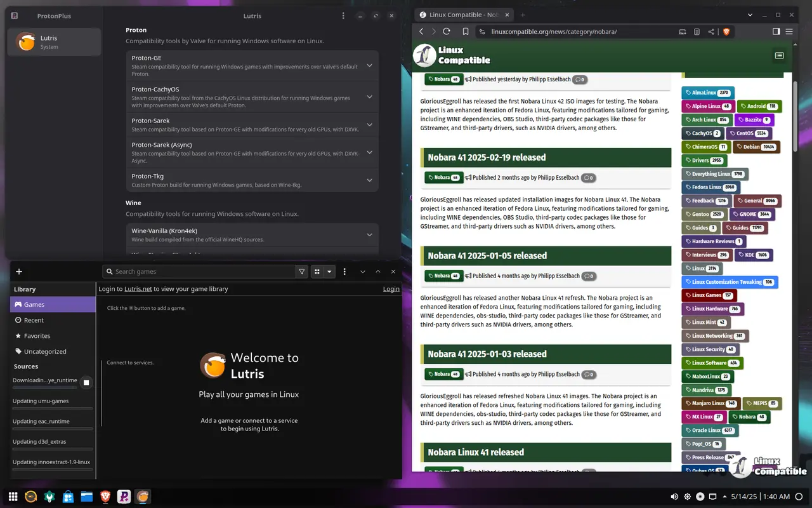
Task: Open the ProtonPlus three-dot menu
Action: point(343,16)
